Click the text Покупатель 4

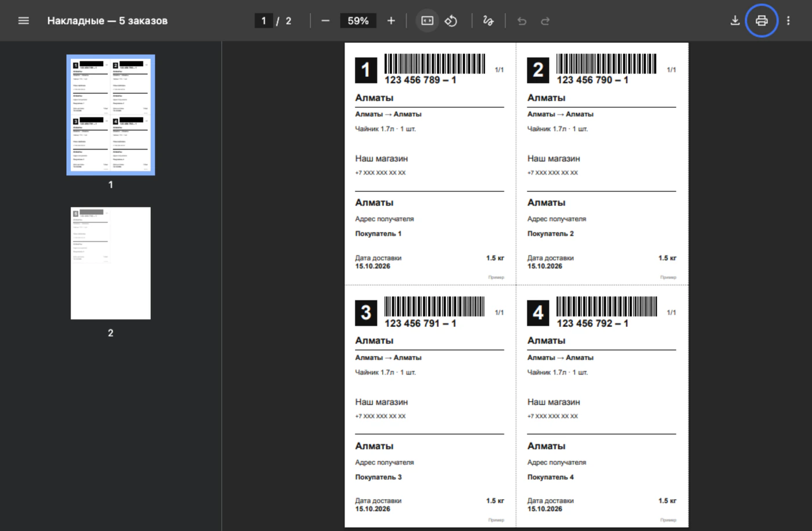(x=550, y=477)
